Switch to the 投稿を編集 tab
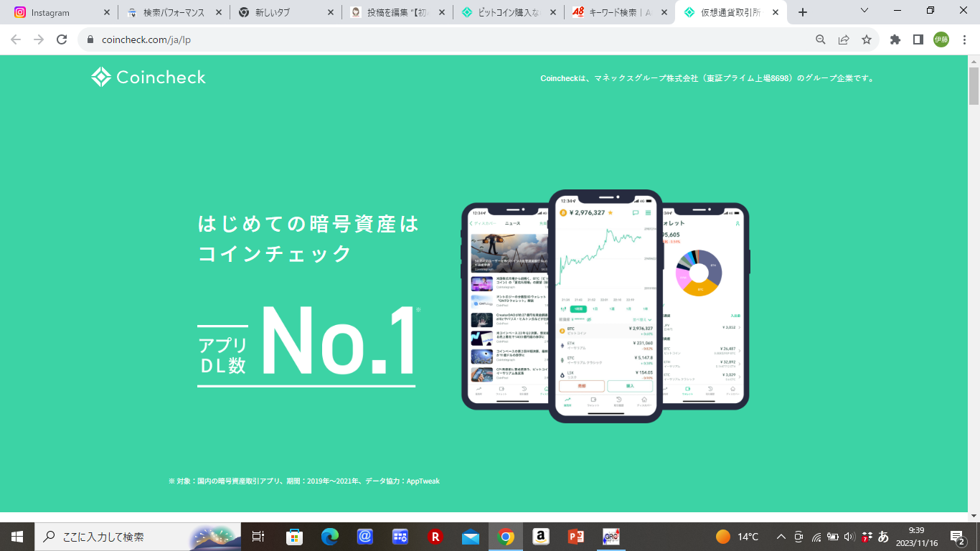Image resolution: width=980 pixels, height=551 pixels. point(398,12)
